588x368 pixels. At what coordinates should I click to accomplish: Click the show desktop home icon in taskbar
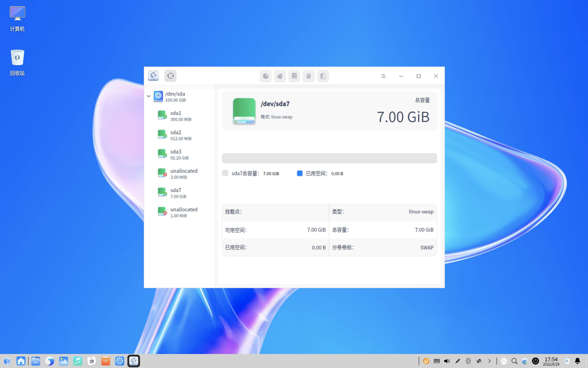(21, 361)
